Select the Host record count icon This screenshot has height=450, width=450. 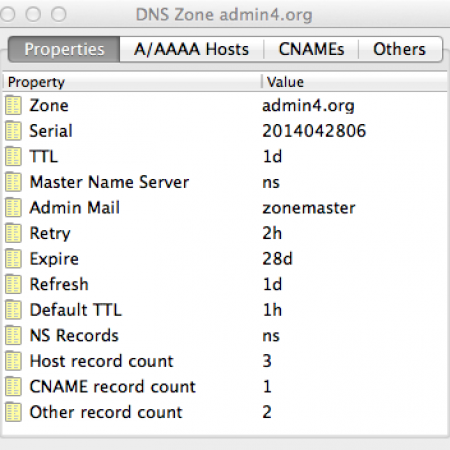tap(13, 361)
